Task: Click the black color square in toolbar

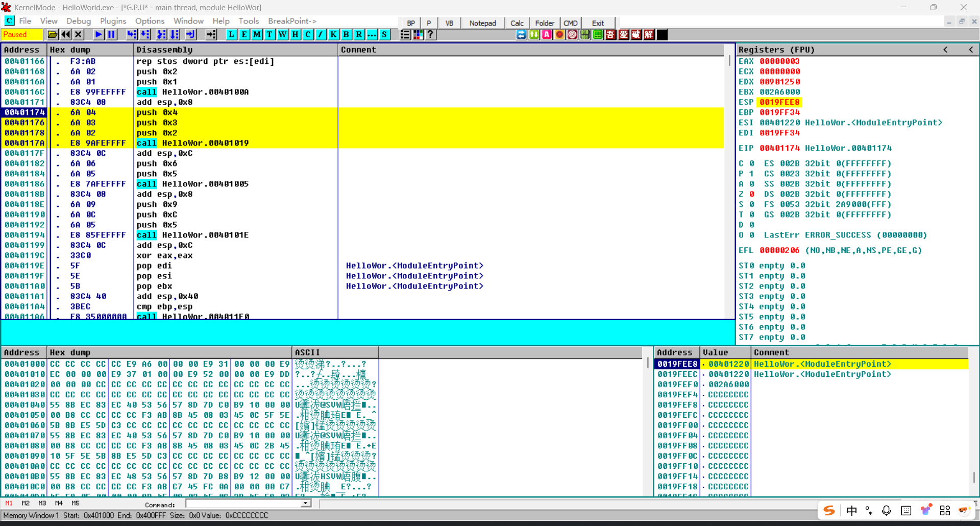Action: point(662,35)
